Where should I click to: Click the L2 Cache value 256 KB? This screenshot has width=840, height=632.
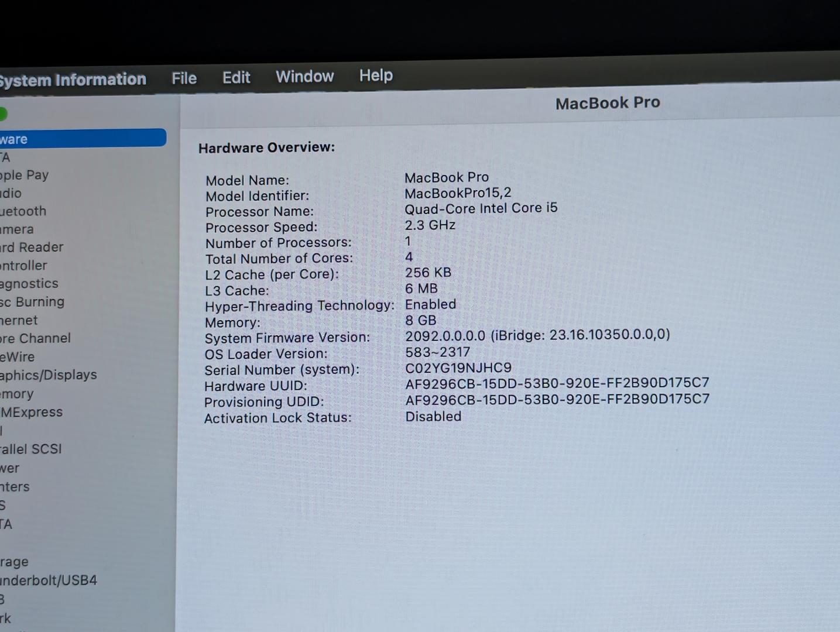coord(428,273)
